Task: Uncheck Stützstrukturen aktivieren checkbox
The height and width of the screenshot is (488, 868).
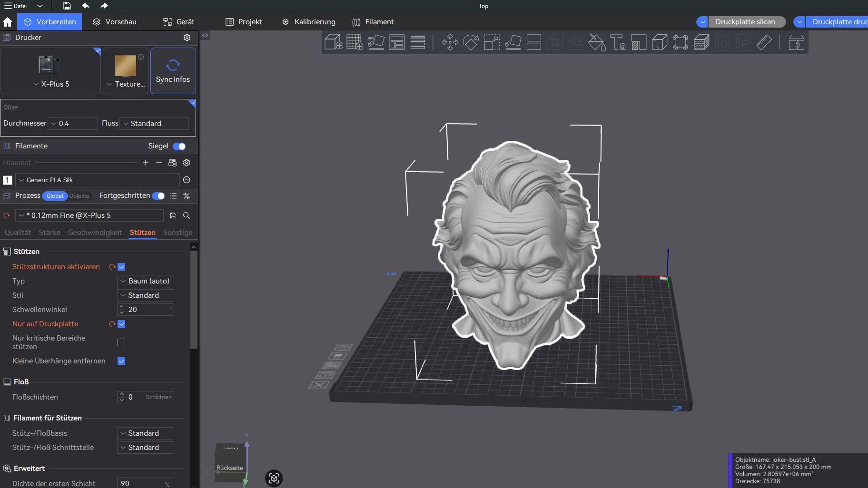Action: click(121, 267)
